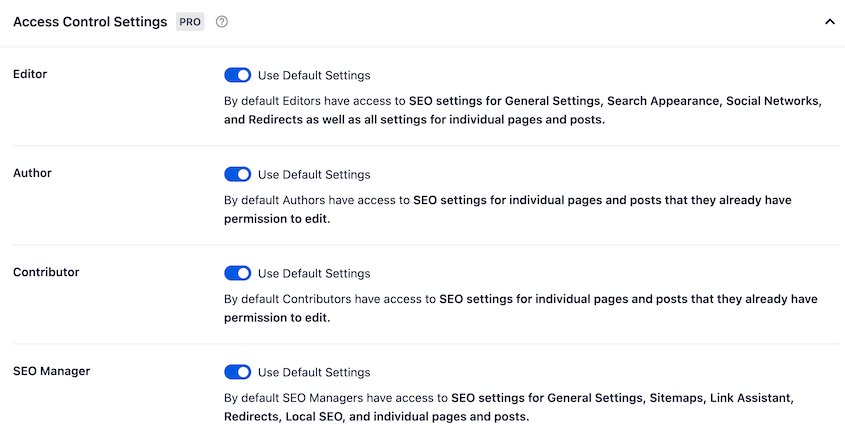Screen dimensions: 845x437
Task: Click the Editors default access description
Action: (522, 110)
